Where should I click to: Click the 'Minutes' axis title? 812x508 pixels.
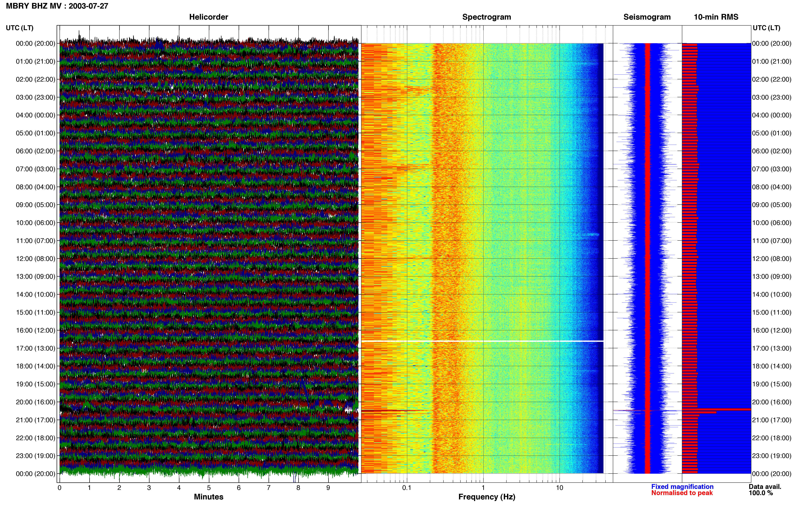pyautogui.click(x=209, y=497)
